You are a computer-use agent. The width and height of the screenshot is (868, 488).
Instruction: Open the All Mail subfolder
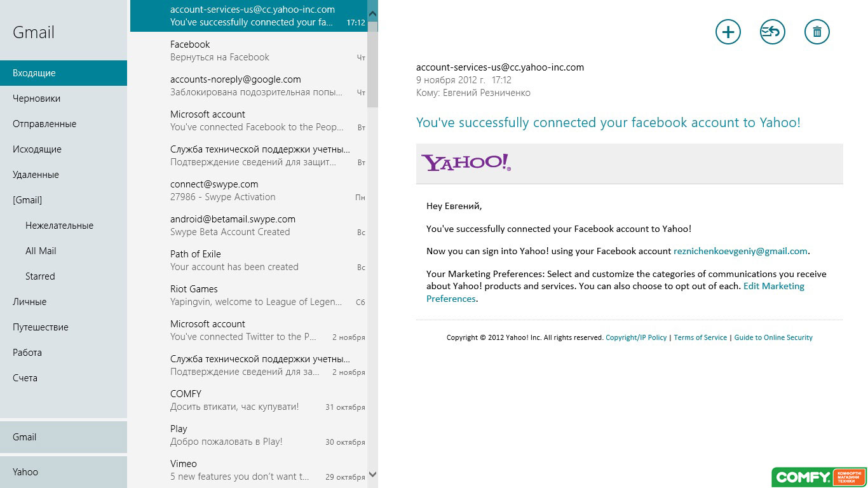click(x=64, y=251)
